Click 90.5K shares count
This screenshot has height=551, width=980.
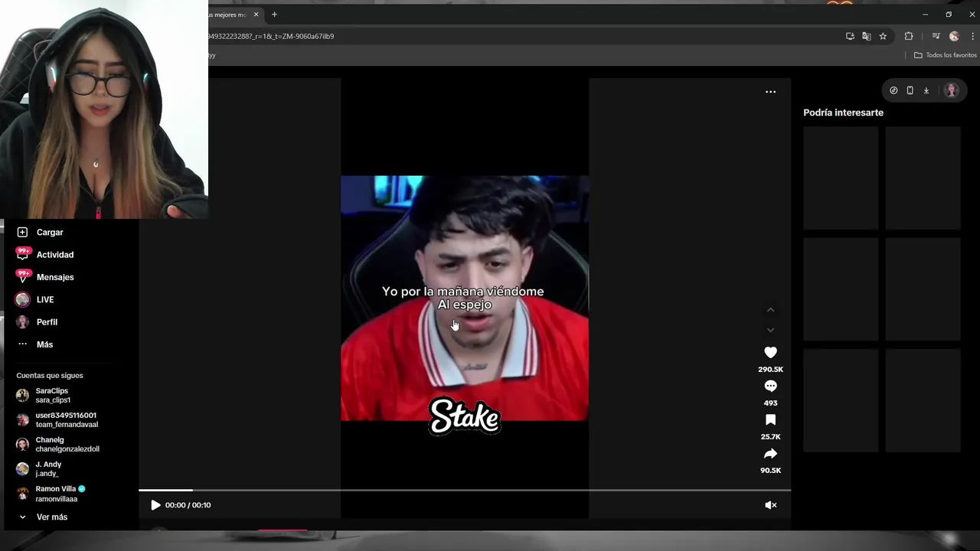770,471
